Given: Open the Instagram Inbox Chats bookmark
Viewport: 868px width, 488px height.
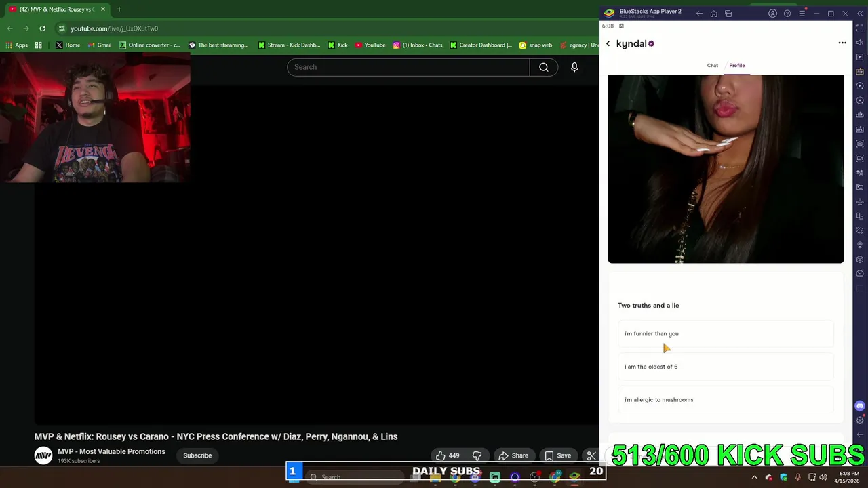Looking at the screenshot, I should pos(418,45).
